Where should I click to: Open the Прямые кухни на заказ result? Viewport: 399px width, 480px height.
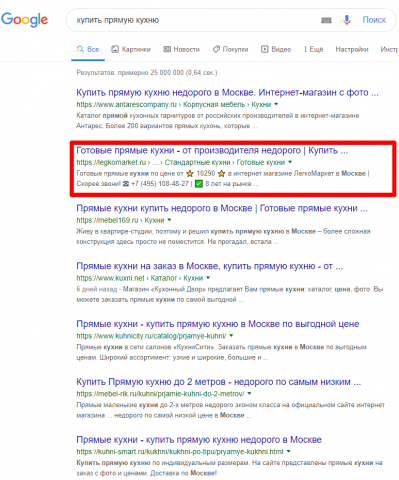coord(210,266)
